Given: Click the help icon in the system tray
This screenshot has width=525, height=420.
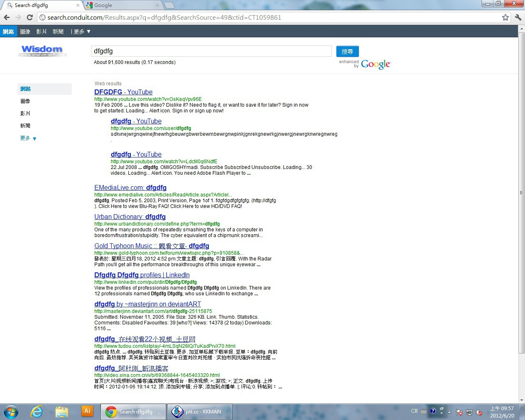Looking at the screenshot, I should pos(433,411).
